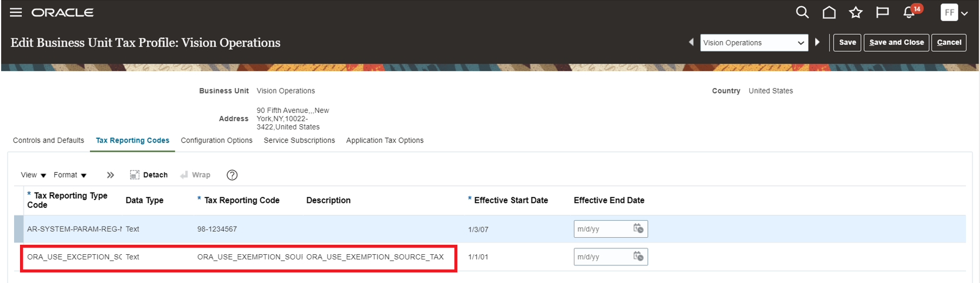Go to the Home icon
This screenshot has width=980, height=283.
coord(829,12)
